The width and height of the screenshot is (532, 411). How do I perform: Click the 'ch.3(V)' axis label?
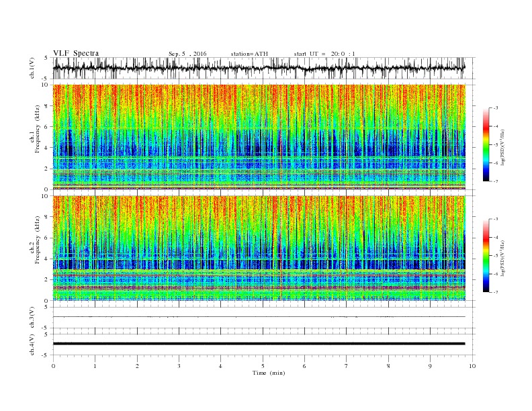tap(32, 318)
